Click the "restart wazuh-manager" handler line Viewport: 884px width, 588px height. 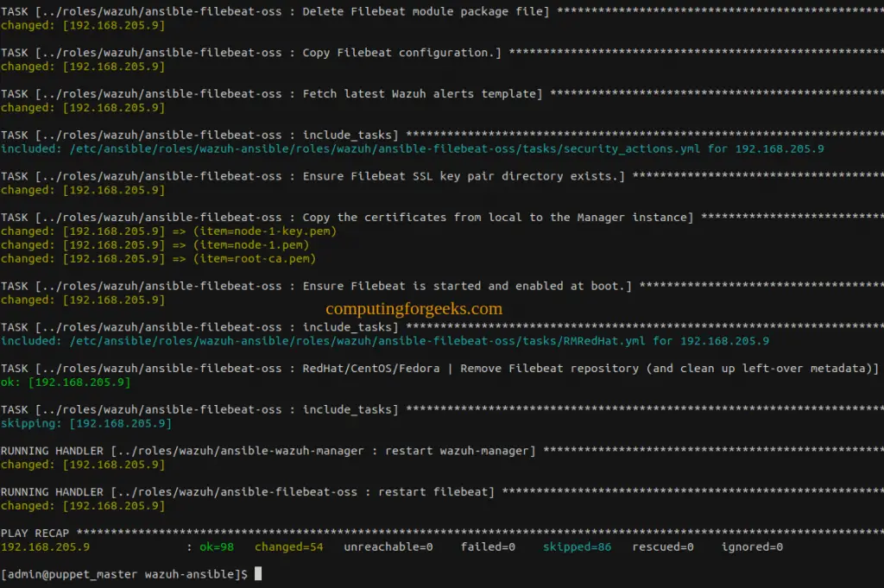(442, 451)
